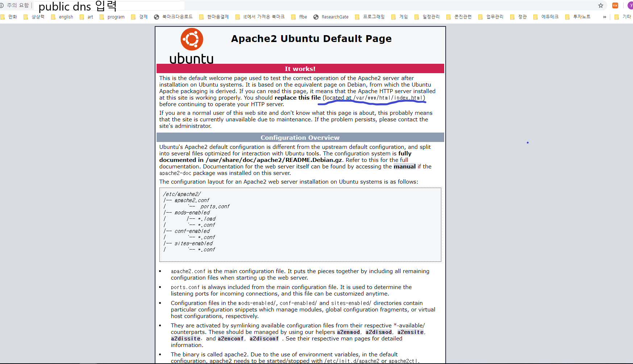Click the /usr/share/doc/apache2/README.Debian.gz text
Viewport: 633px width, 364px height.
pos(274,160)
